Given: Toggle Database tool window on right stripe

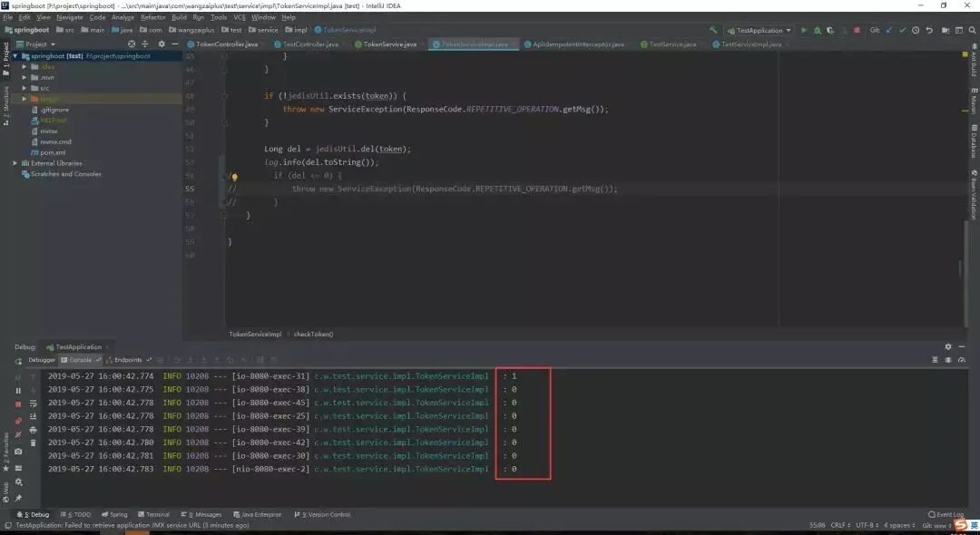Looking at the screenshot, I should point(974,141).
